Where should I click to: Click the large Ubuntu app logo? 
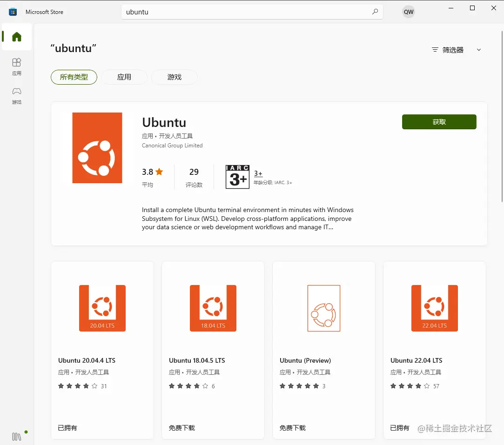tap(97, 148)
